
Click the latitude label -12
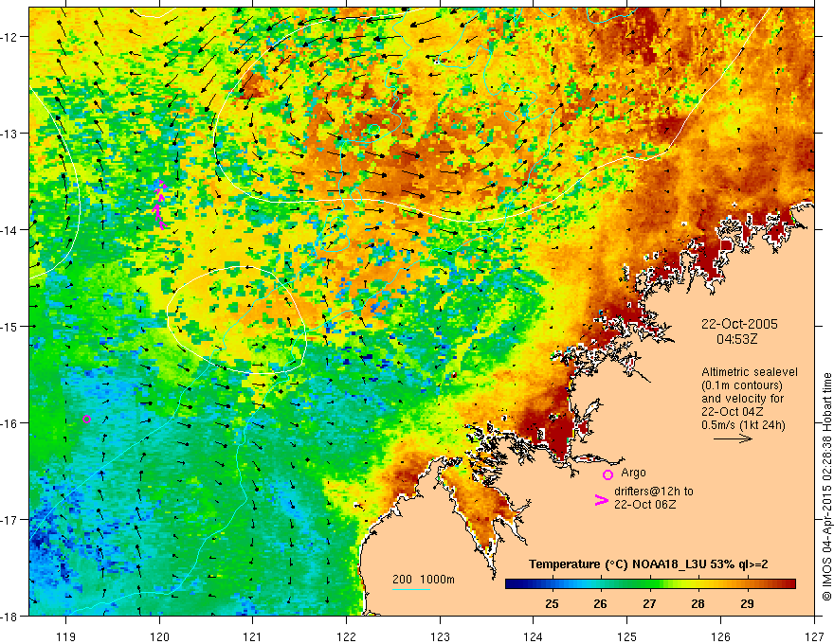pos(10,37)
